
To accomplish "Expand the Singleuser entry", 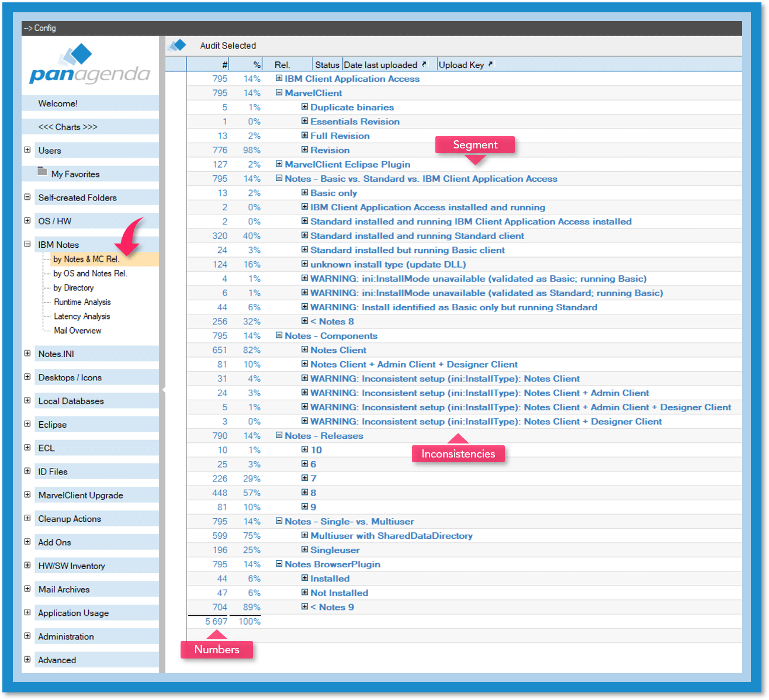I will 304,550.
